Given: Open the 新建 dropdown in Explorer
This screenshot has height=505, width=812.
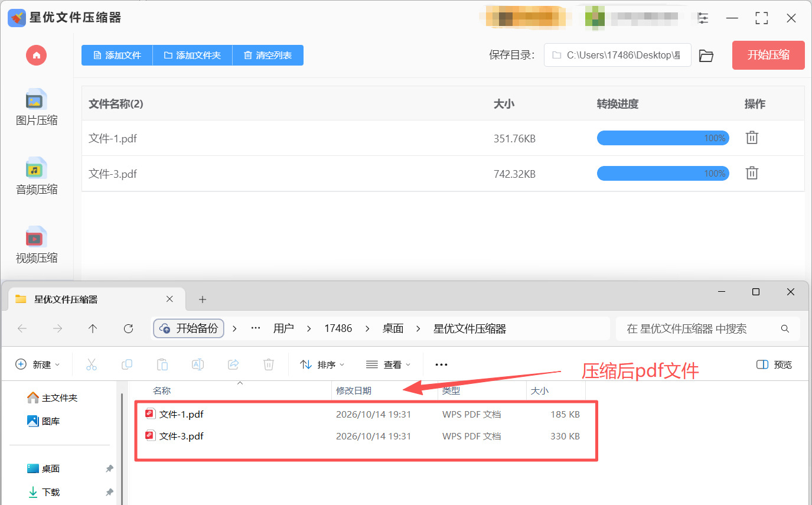Looking at the screenshot, I should (38, 364).
